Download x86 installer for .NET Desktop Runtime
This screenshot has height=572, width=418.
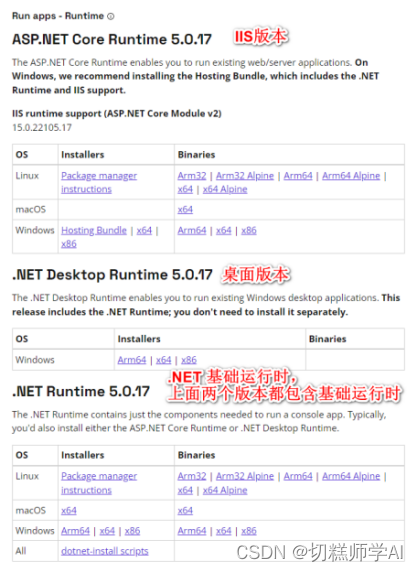(189, 360)
